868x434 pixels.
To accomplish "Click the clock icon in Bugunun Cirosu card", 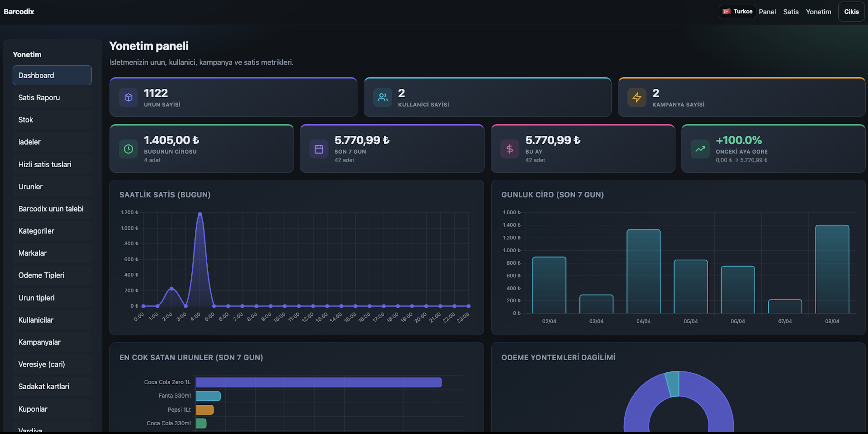I will pos(128,149).
